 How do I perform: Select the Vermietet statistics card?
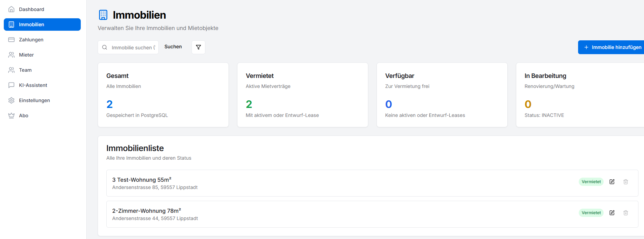pyautogui.click(x=303, y=95)
